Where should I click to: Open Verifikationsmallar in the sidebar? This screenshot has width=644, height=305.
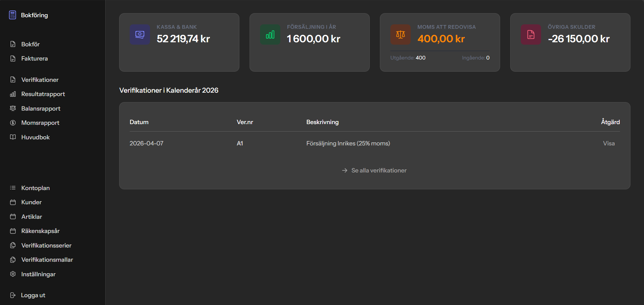(47, 260)
